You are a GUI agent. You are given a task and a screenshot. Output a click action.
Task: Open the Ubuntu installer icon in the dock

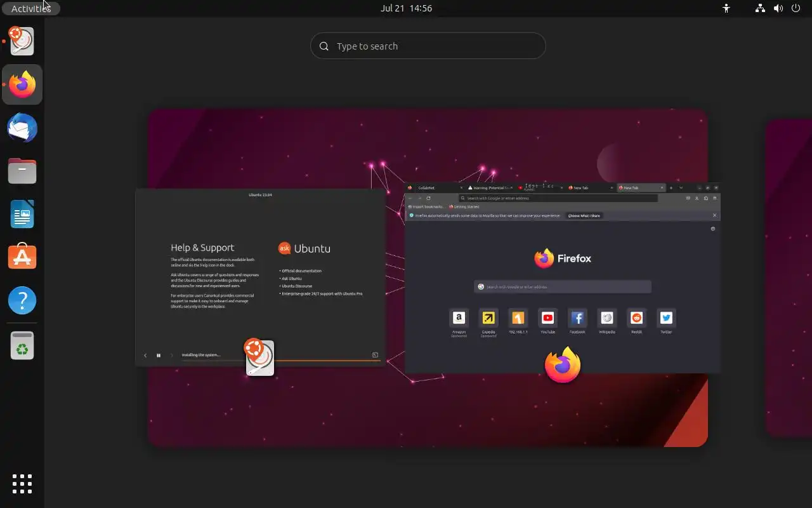pos(22,41)
